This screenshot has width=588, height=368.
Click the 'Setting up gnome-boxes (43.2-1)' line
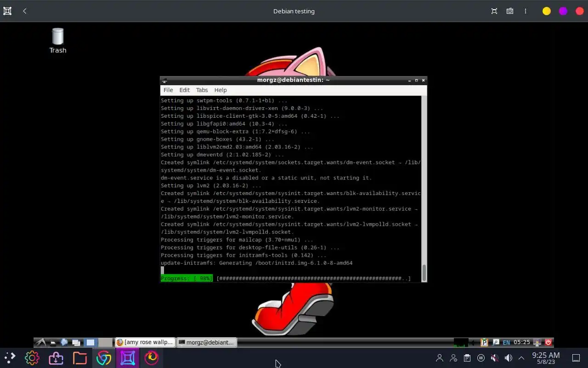pyautogui.click(x=217, y=139)
